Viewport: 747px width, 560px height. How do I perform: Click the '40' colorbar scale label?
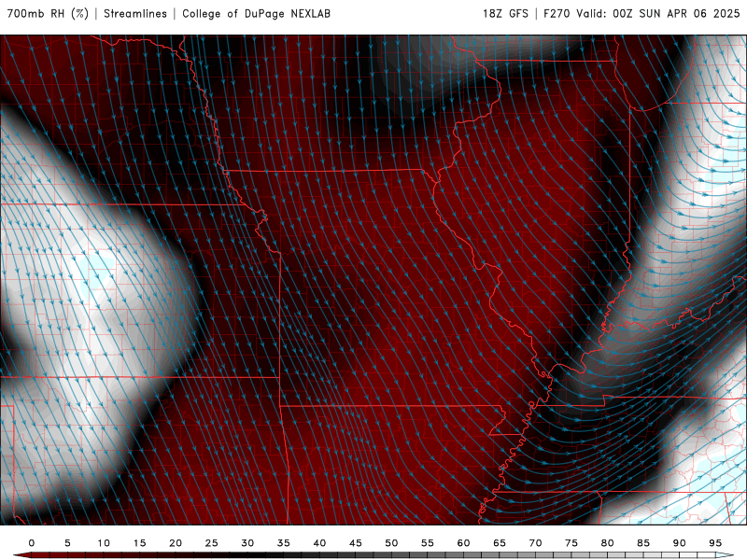[x=319, y=543]
